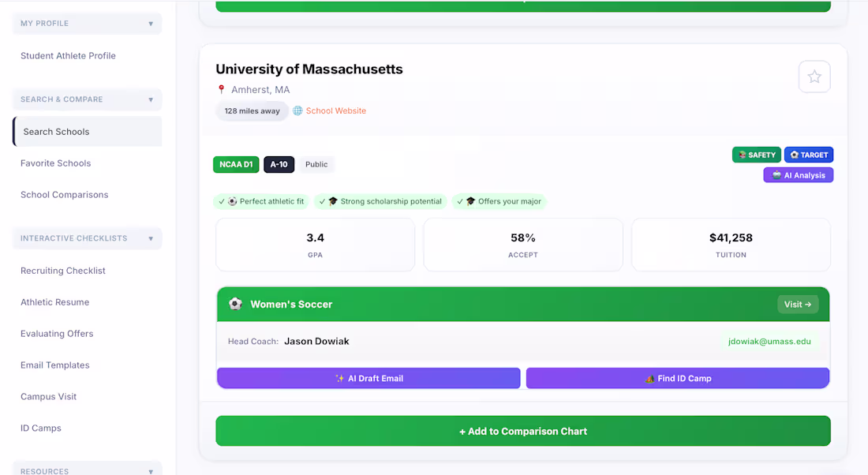Click the NCAA D1 badge
The image size is (868, 475).
(236, 164)
